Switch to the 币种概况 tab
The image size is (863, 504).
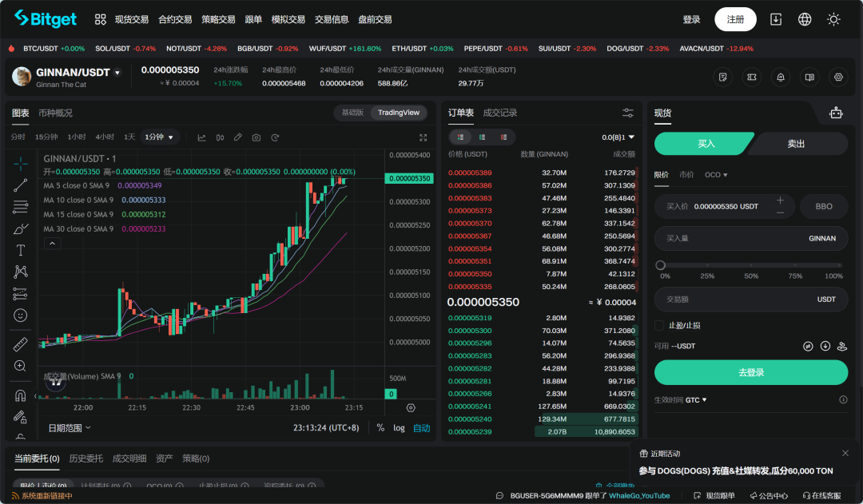[55, 113]
